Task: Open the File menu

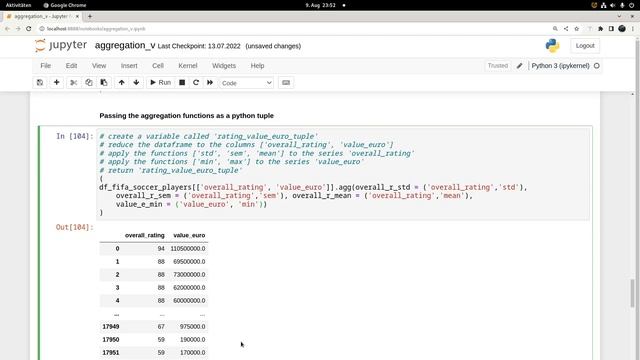Action: 46,66
